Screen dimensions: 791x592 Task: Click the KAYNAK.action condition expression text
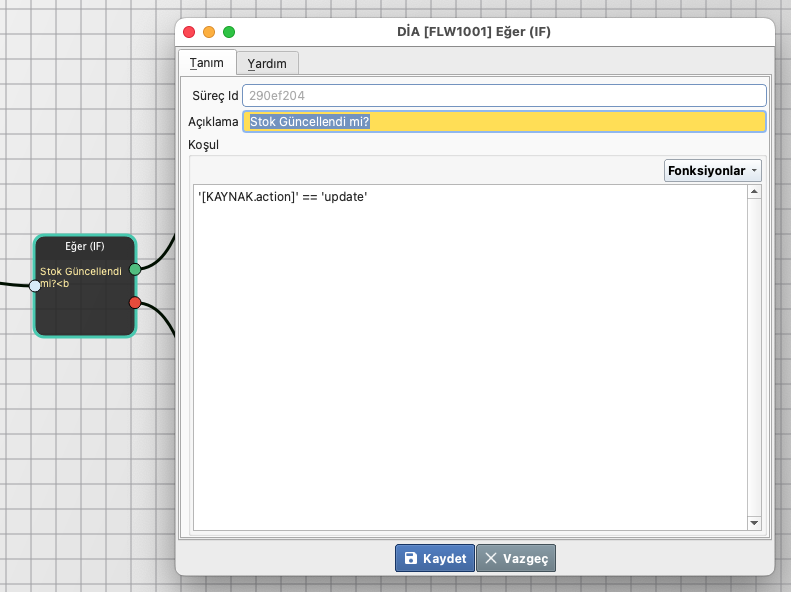(x=283, y=198)
